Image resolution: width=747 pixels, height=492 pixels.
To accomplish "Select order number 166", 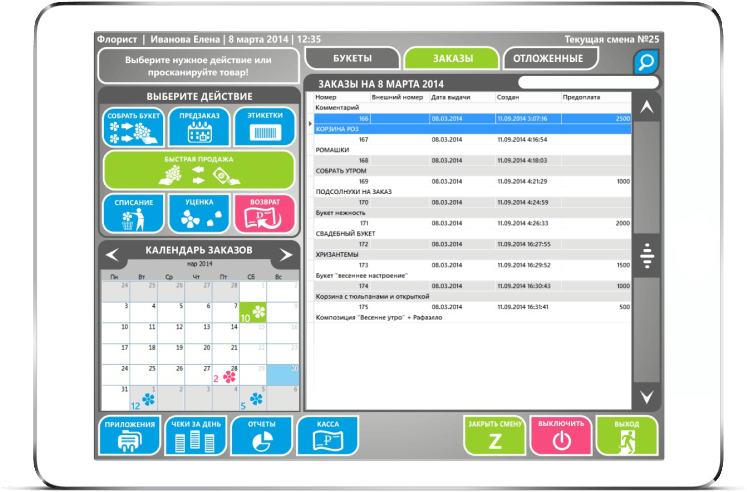I will tap(473, 119).
